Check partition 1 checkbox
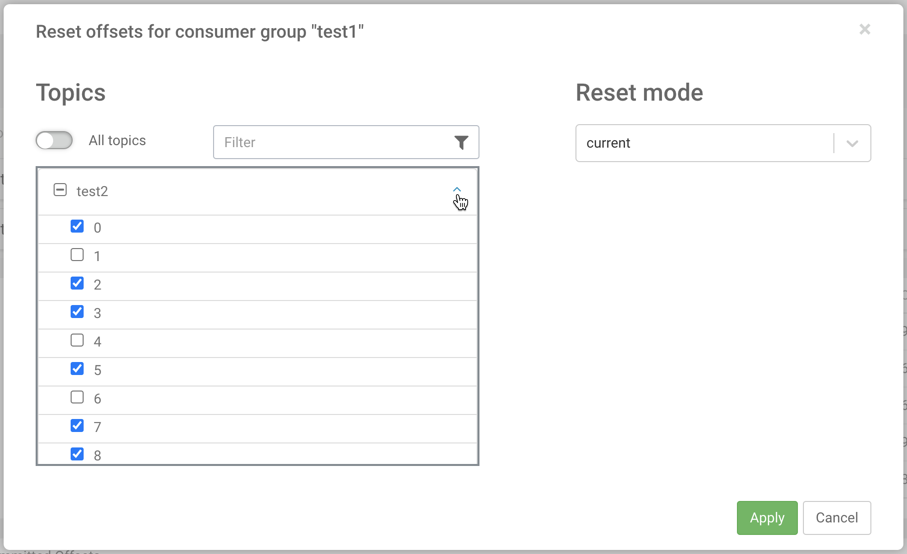Image resolution: width=907 pixels, height=554 pixels. [77, 255]
